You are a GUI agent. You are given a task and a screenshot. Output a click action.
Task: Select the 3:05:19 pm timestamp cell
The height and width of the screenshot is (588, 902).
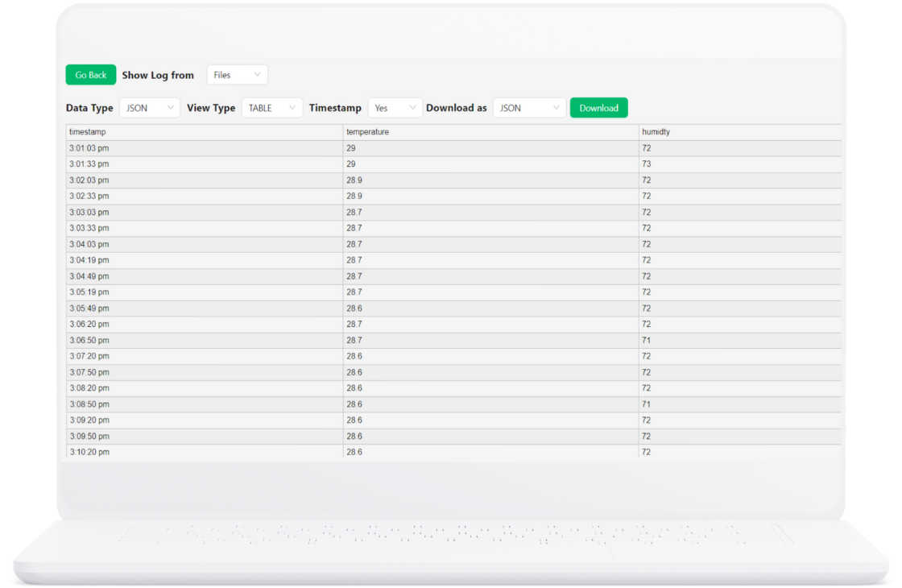click(x=205, y=292)
